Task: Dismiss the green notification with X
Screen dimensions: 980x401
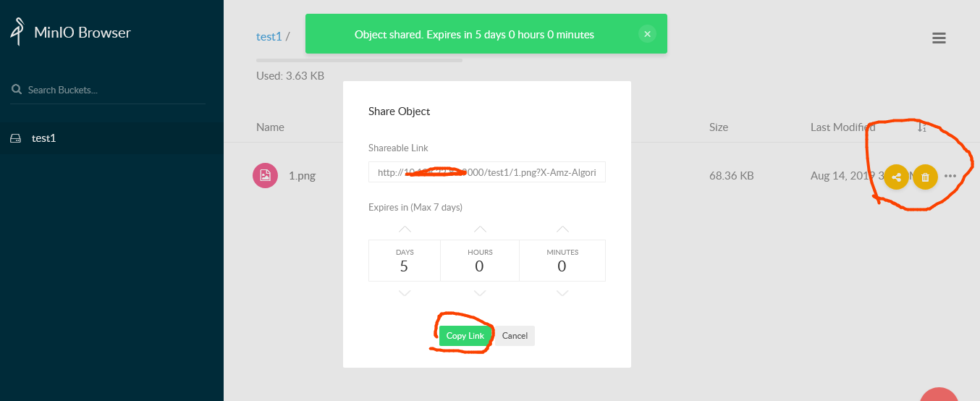Action: pos(647,34)
